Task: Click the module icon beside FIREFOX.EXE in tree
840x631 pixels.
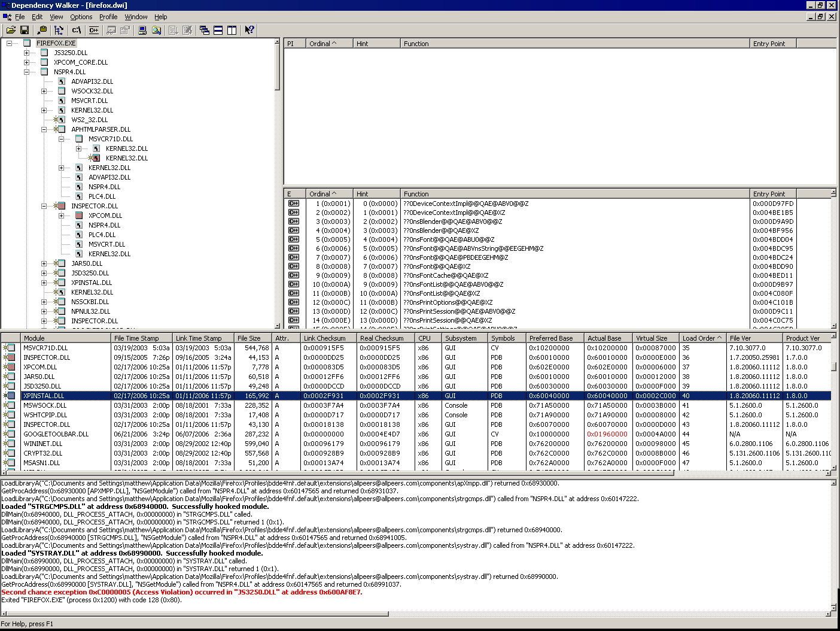Action: tap(27, 43)
